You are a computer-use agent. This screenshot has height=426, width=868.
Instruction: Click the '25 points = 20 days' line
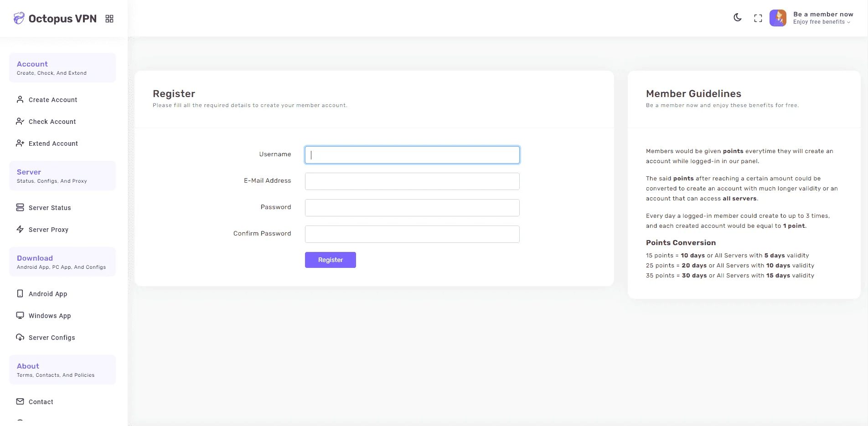[x=730, y=266]
